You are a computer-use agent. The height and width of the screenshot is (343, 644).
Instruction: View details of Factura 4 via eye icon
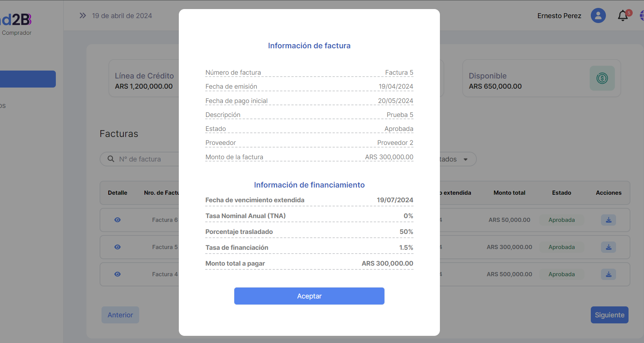[x=117, y=274]
